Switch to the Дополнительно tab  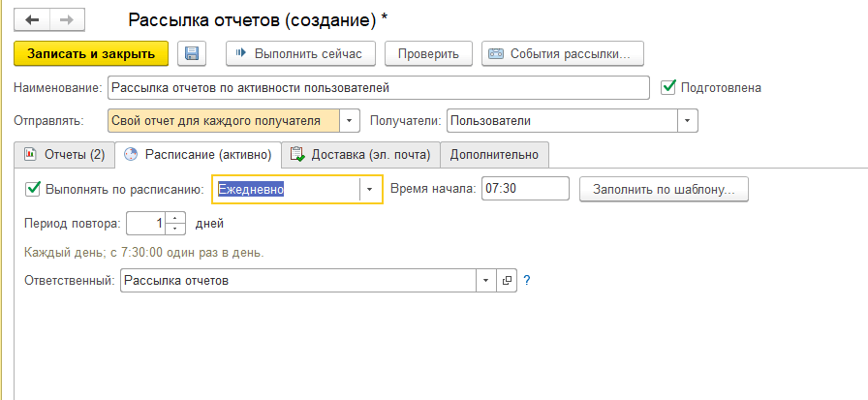(494, 155)
